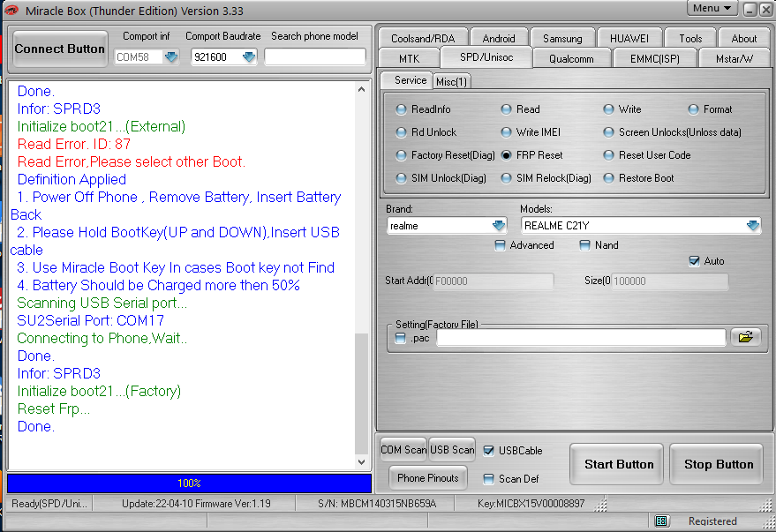The image size is (776, 532).
Task: Click the Registered status text
Action: pos(712,521)
